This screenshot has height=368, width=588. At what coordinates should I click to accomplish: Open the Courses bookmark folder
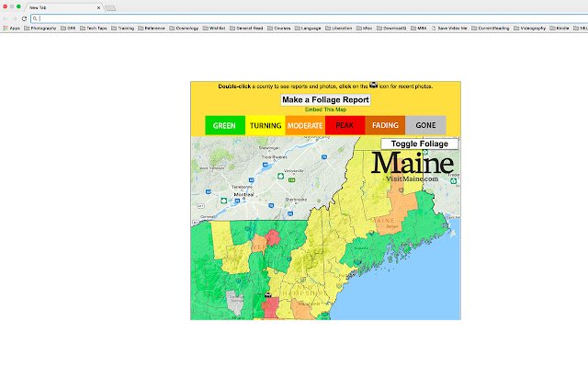(x=279, y=29)
